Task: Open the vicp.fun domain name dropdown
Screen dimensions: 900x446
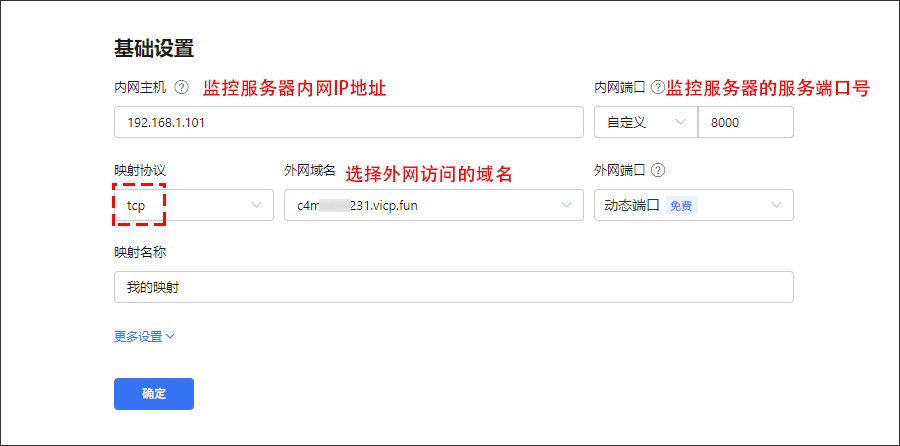Action: [x=434, y=205]
